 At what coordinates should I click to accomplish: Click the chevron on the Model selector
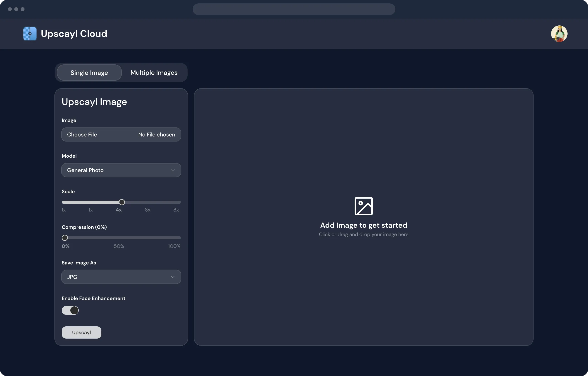tap(173, 170)
